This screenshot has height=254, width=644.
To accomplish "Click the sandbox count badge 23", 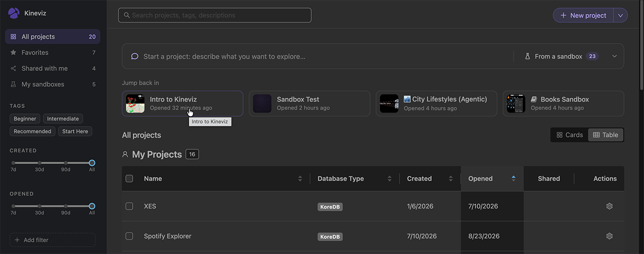I will (592, 56).
